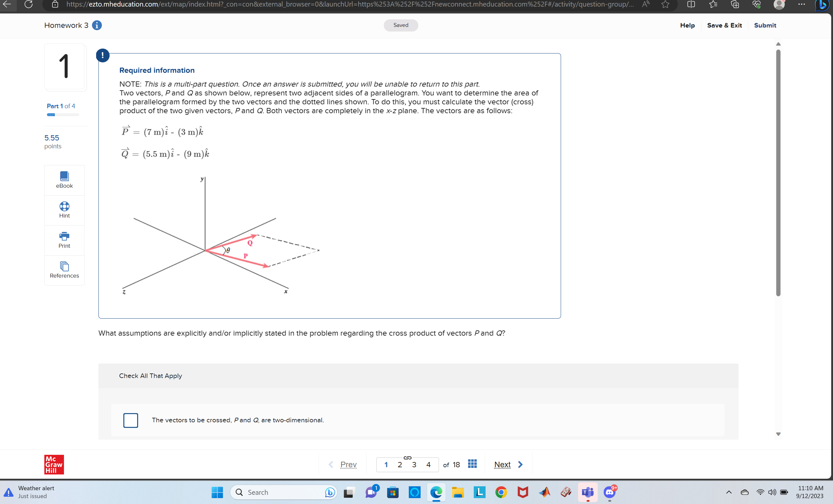Viewport: 833px width, 504px height.
Task: Click the scrollbar up arrow
Action: [x=778, y=44]
